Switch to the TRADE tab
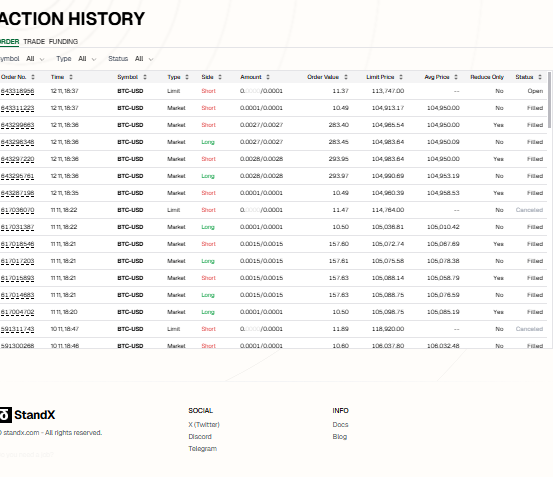Screen dimensions: 553x477 point(34,42)
